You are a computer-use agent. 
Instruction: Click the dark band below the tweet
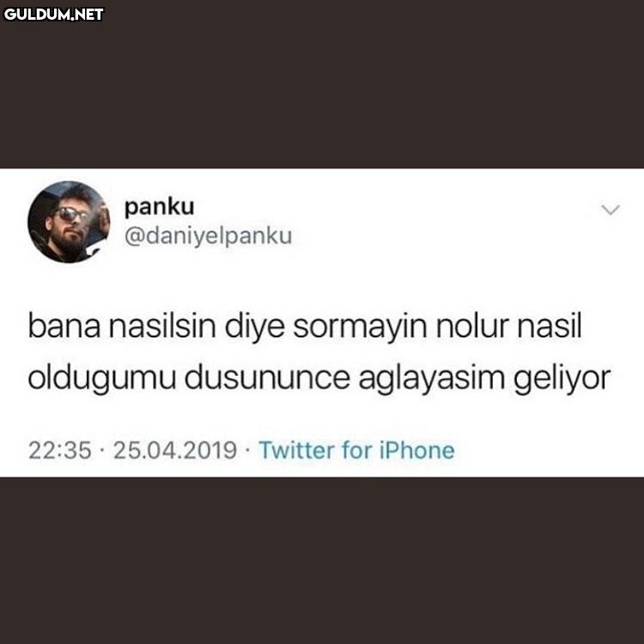tap(322, 561)
